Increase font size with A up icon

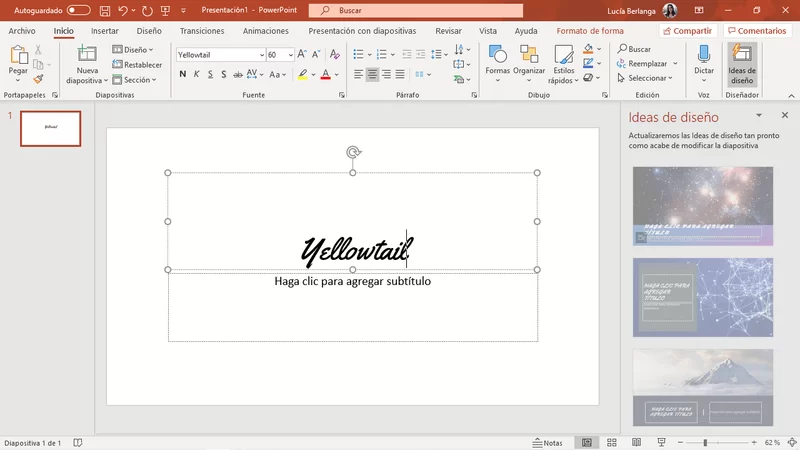click(x=302, y=54)
